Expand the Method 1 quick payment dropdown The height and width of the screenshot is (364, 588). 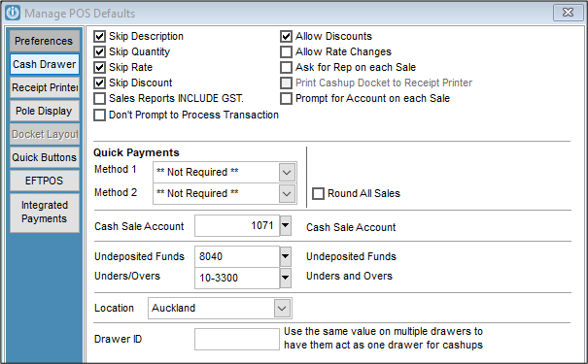(x=287, y=172)
